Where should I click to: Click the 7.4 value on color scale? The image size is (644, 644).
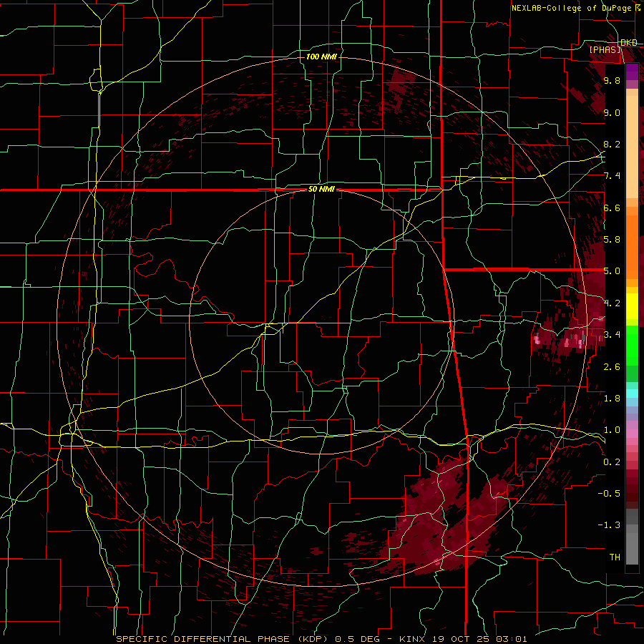click(612, 176)
